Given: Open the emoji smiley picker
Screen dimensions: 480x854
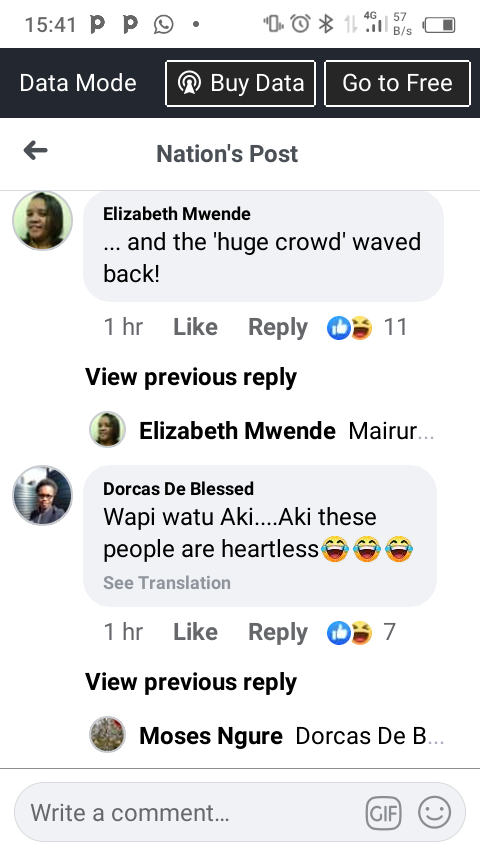Looking at the screenshot, I should tap(434, 813).
